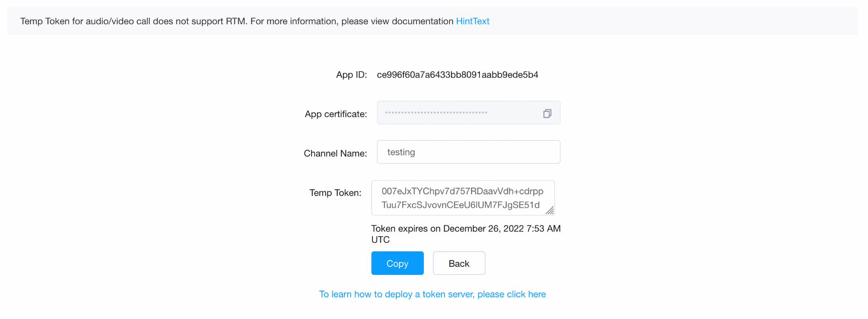Click token line starting with Tuu7Fxc
Image resolution: width=868 pixels, height=319 pixels.
pos(460,205)
